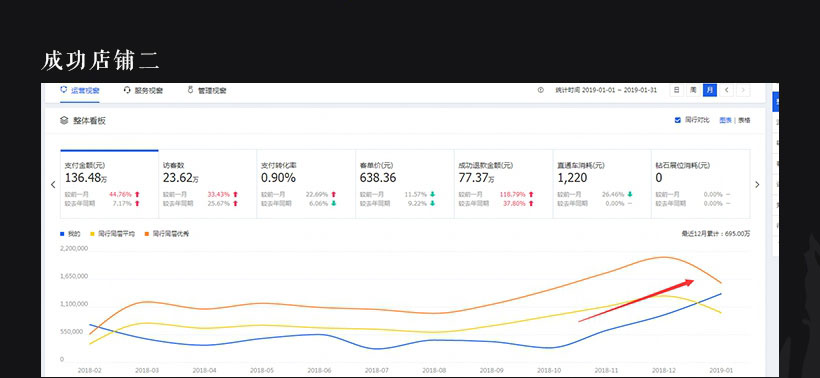Select the 支付转化率 0.90% card

[x=306, y=184]
